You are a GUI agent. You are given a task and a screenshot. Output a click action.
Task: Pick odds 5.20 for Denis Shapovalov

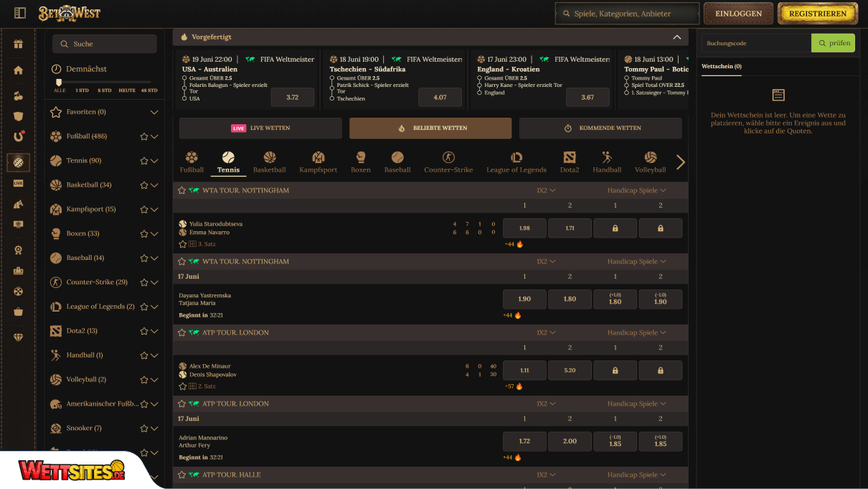570,371
